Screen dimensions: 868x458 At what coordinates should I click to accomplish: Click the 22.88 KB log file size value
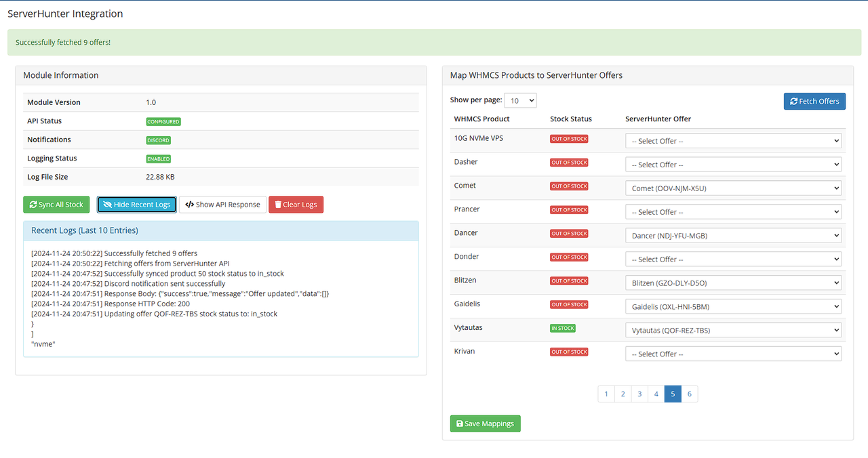(159, 177)
